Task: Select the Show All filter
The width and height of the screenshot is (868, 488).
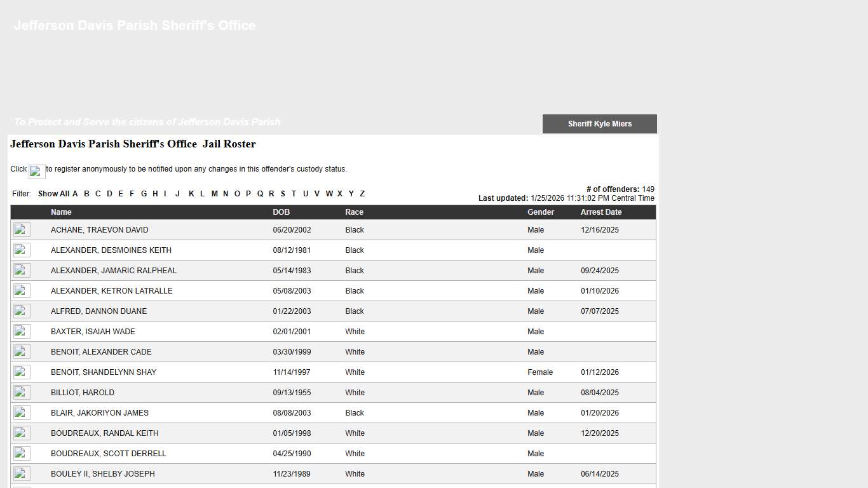Action: click(x=53, y=194)
